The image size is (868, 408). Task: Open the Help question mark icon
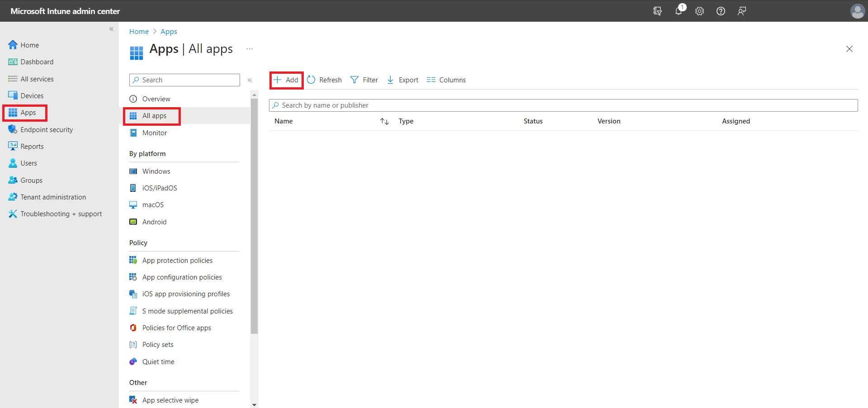click(x=721, y=11)
